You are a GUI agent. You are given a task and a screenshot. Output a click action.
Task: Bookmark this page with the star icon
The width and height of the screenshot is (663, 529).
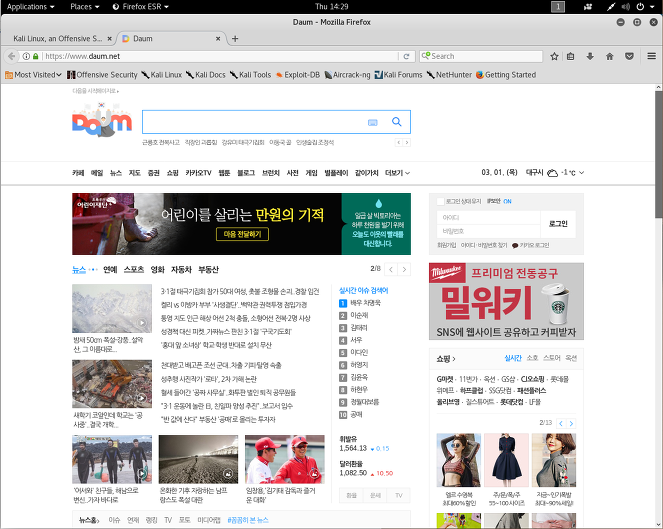(554, 56)
